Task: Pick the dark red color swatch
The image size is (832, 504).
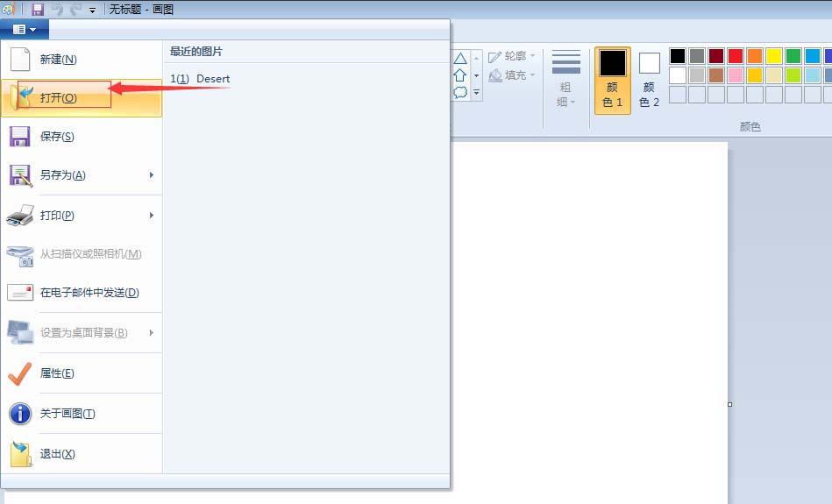Action: pyautogui.click(x=716, y=56)
